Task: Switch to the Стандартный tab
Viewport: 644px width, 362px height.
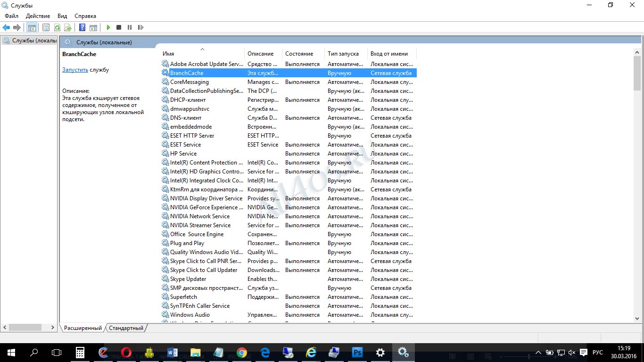Action: click(126, 328)
